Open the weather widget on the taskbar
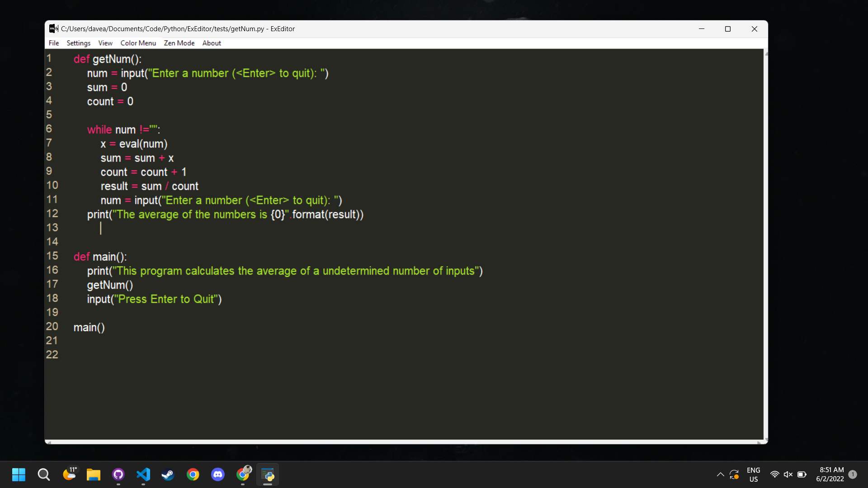Screen dimensions: 868x488 pyautogui.click(x=69, y=474)
